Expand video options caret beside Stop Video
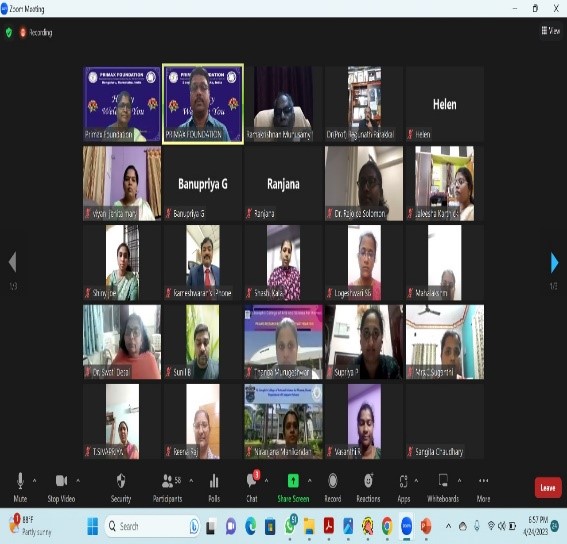Image resolution: width=567 pixels, height=544 pixels. (78, 481)
